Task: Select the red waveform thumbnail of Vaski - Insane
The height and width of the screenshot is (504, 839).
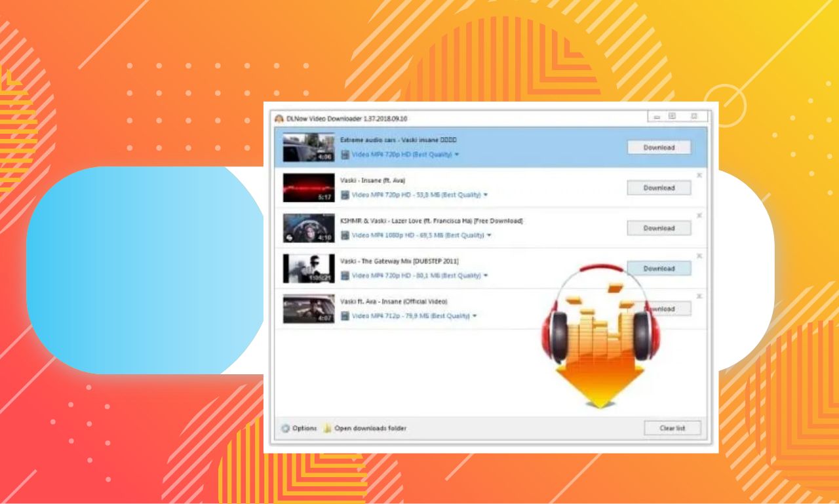Action: 309,188
